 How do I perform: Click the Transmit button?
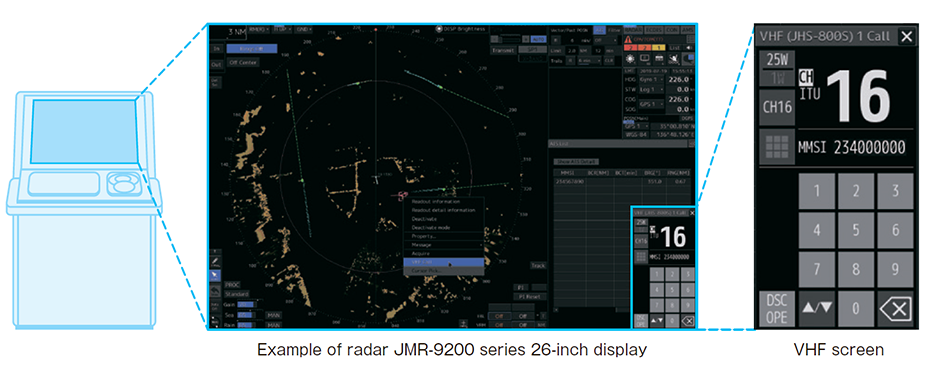(x=503, y=50)
